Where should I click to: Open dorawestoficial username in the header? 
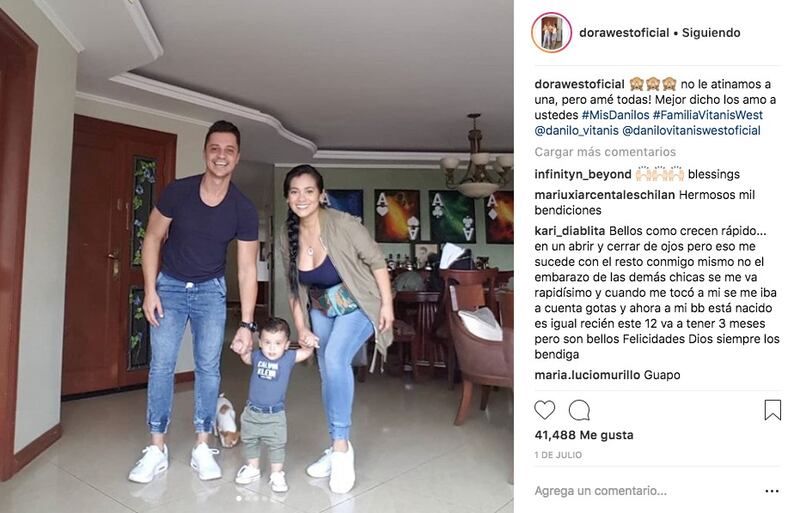(x=624, y=33)
